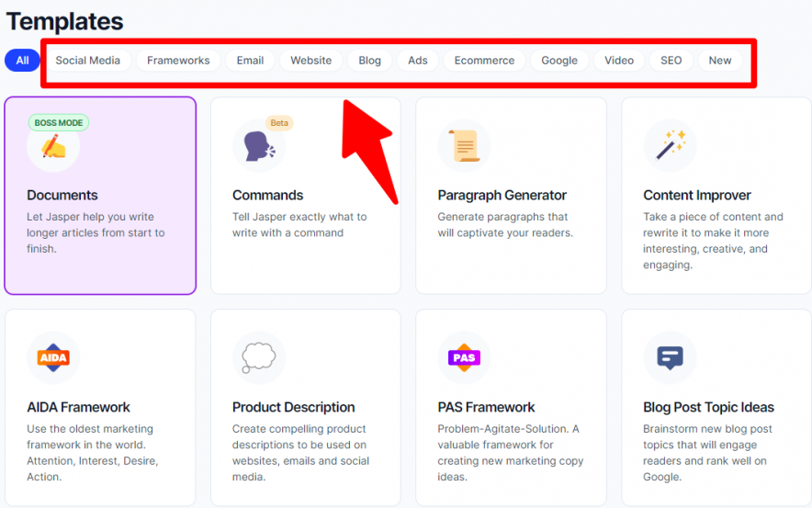Click the Content Improver magic wand icon
Image resolution: width=812 pixels, height=508 pixels.
(671, 144)
